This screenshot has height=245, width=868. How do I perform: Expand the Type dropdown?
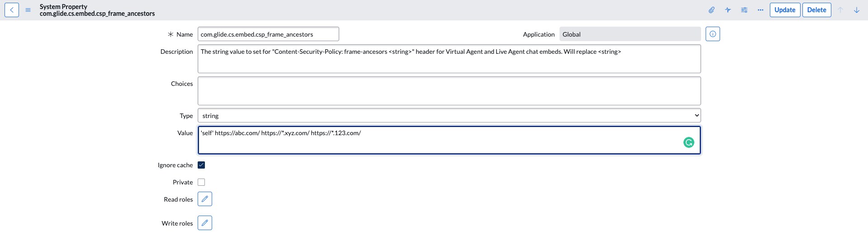(x=449, y=116)
